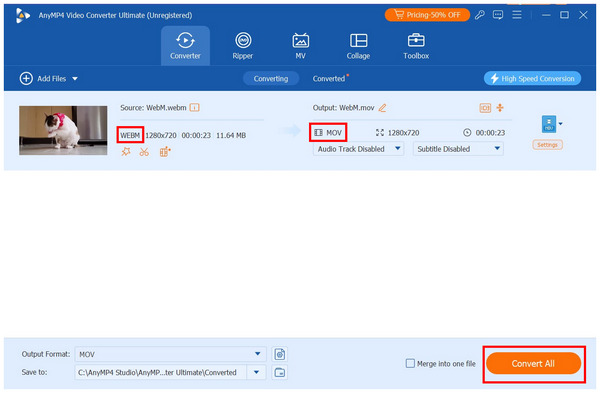600x393 pixels.
Task: Click the Convert All button
Action: tap(533, 364)
